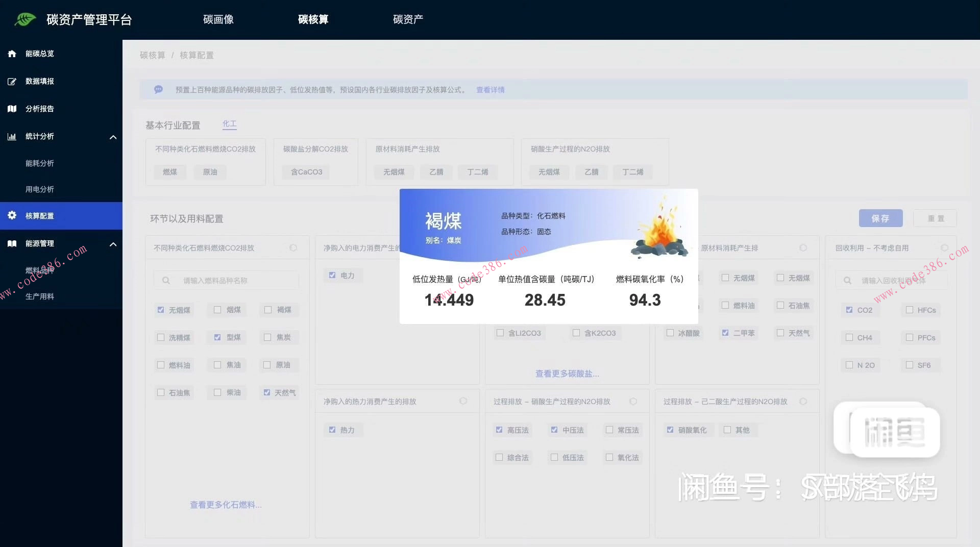Select the home icon beside 能碳总览

pyautogui.click(x=11, y=53)
